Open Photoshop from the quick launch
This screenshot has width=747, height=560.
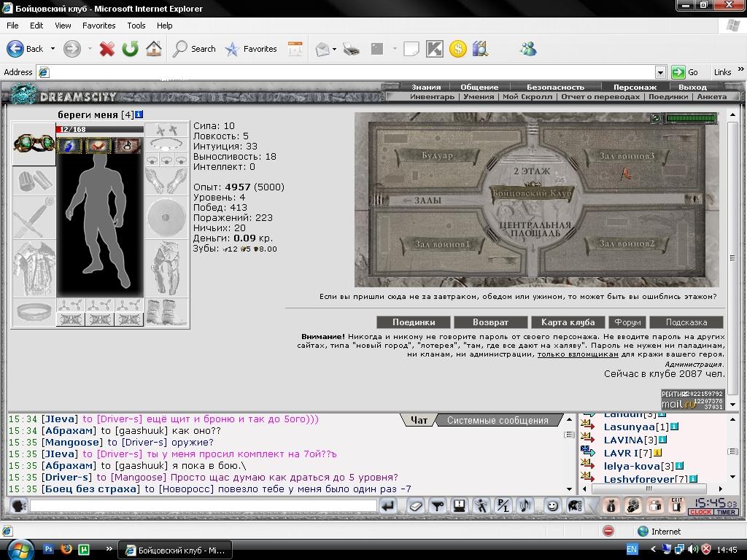point(49,549)
